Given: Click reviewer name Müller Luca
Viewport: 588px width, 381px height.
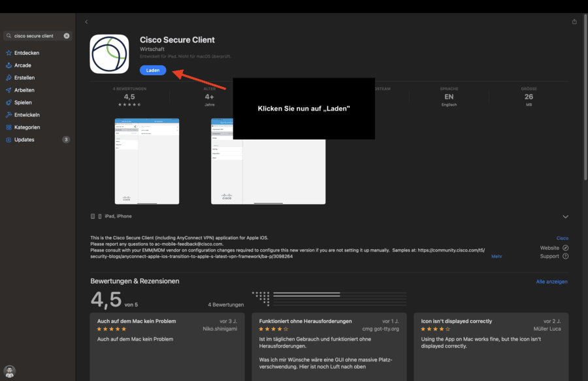Looking at the screenshot, I should click(x=547, y=329).
